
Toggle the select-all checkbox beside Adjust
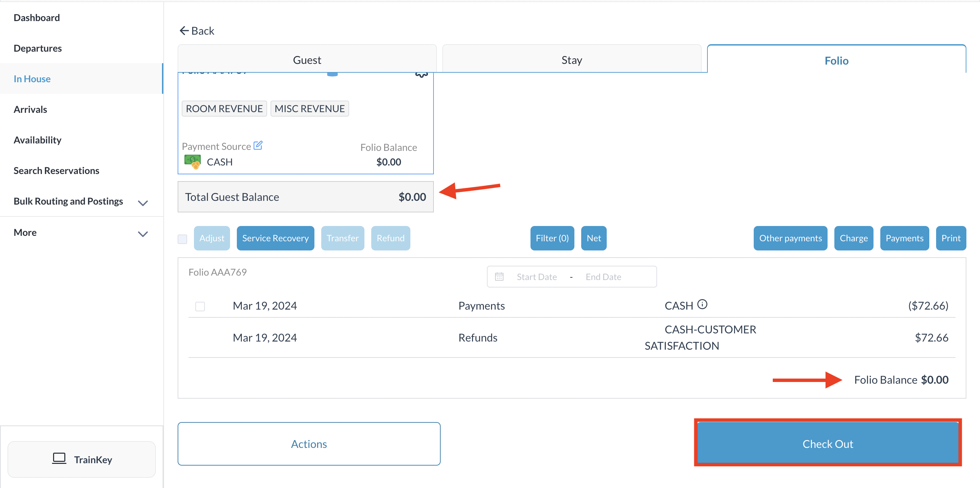(183, 239)
